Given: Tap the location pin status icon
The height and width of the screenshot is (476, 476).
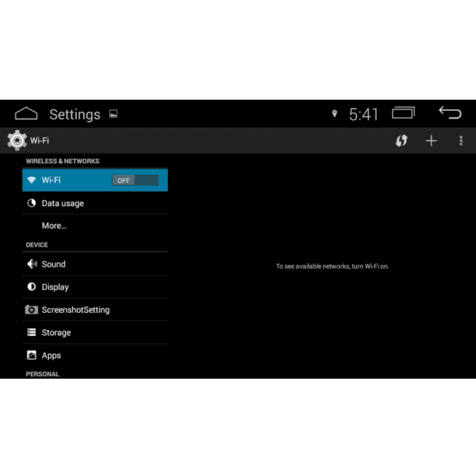Looking at the screenshot, I should [335, 114].
